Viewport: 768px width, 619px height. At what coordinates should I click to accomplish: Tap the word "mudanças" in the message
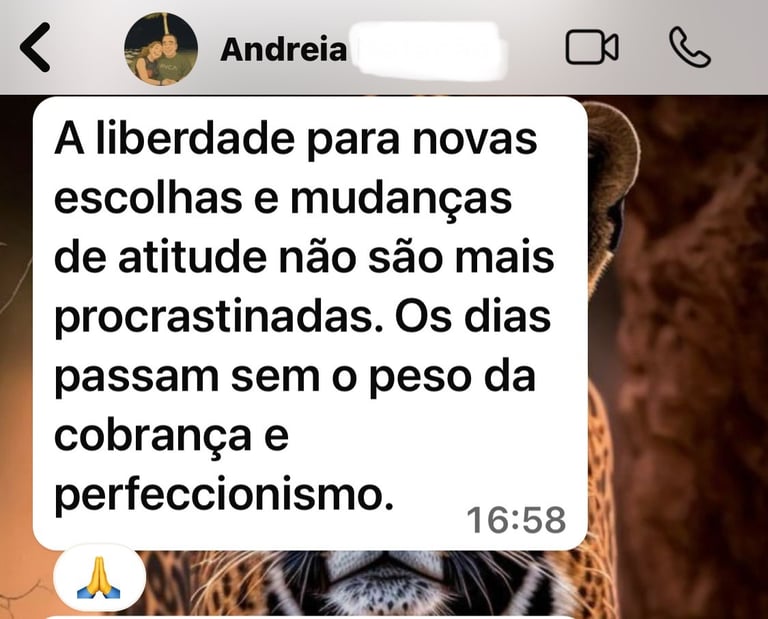pyautogui.click(x=401, y=201)
